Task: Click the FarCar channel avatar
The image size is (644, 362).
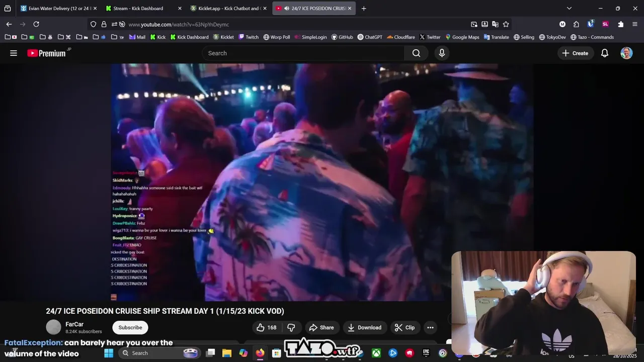Action: point(53,327)
